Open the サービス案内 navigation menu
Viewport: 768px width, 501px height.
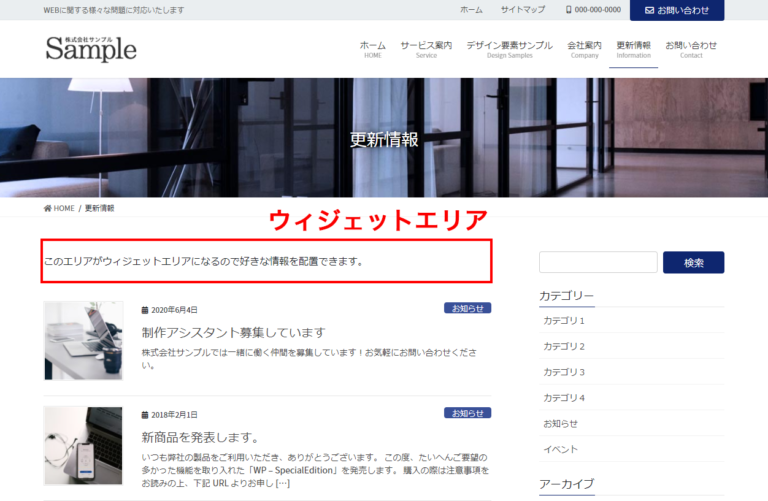(x=426, y=49)
